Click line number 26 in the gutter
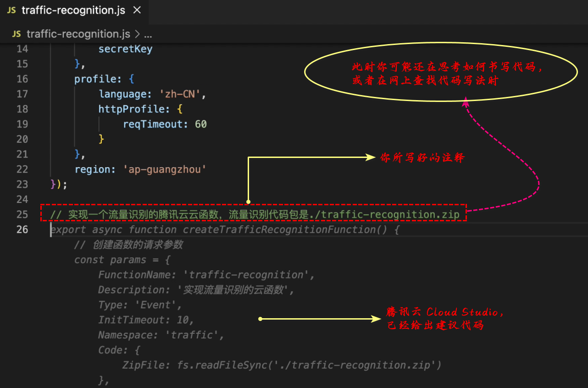 coord(22,229)
